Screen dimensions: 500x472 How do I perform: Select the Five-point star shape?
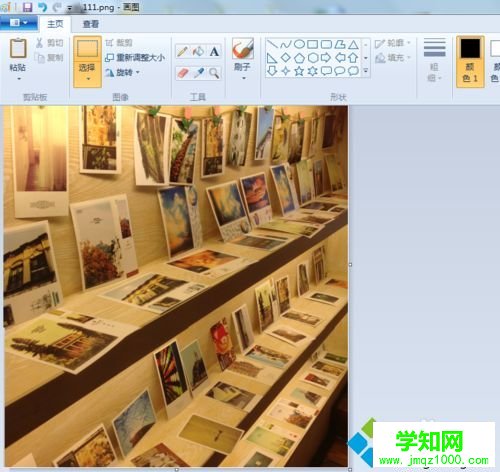(x=299, y=71)
